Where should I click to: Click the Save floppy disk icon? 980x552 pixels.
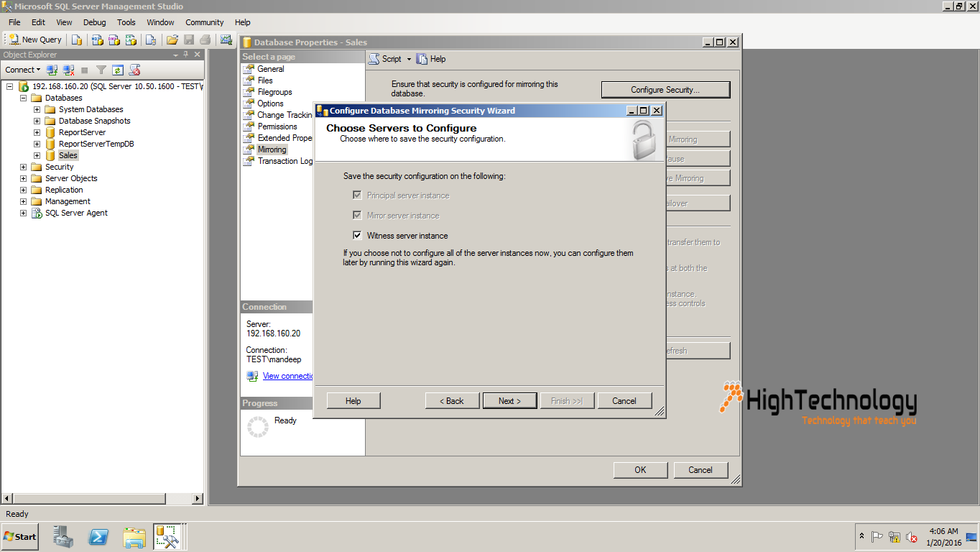189,40
